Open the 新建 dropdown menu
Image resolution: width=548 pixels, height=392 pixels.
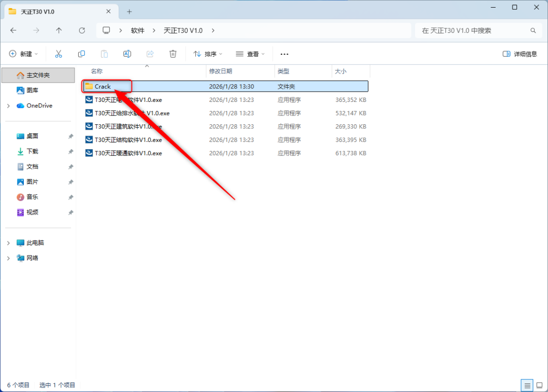click(x=23, y=54)
